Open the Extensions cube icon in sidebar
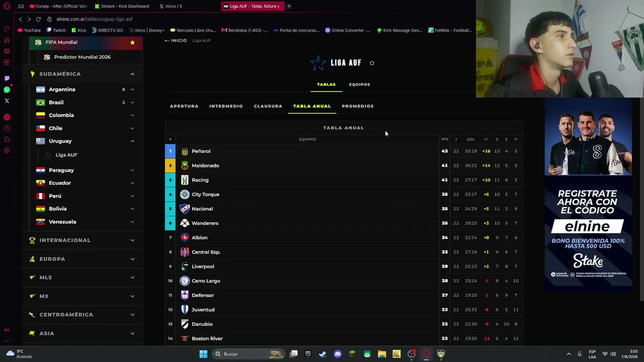The height and width of the screenshot is (362, 644). (7, 139)
